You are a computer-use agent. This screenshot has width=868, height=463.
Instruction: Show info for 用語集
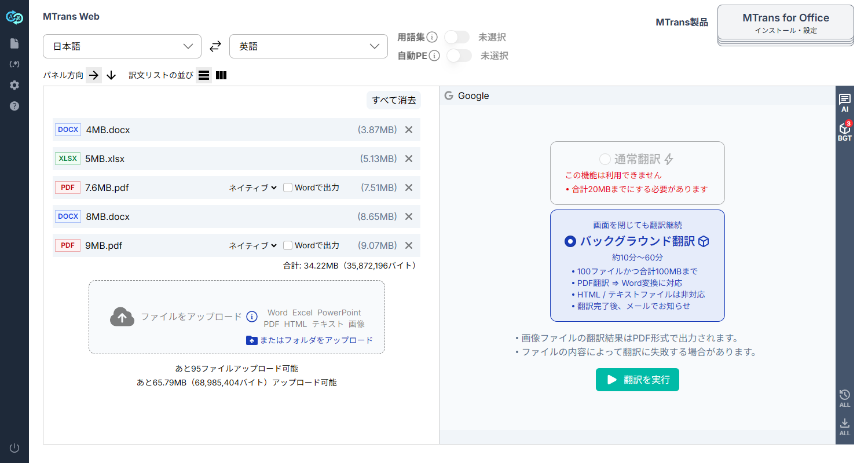click(x=432, y=38)
